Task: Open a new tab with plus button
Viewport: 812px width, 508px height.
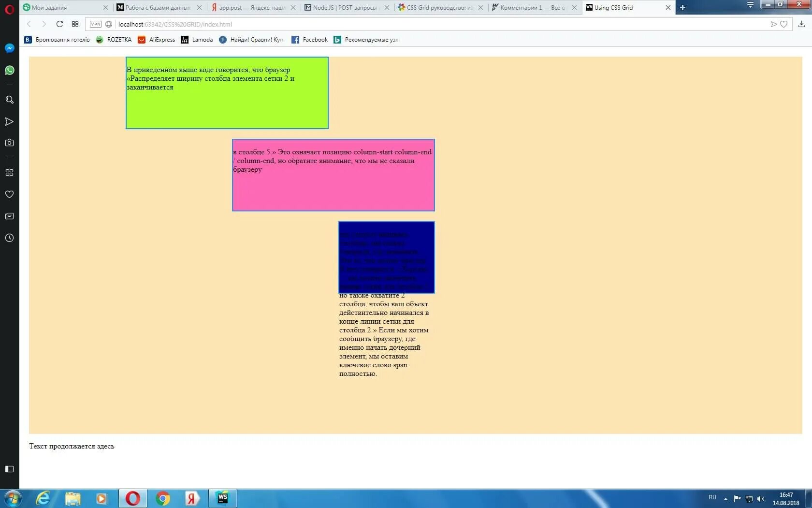Action: coord(682,8)
